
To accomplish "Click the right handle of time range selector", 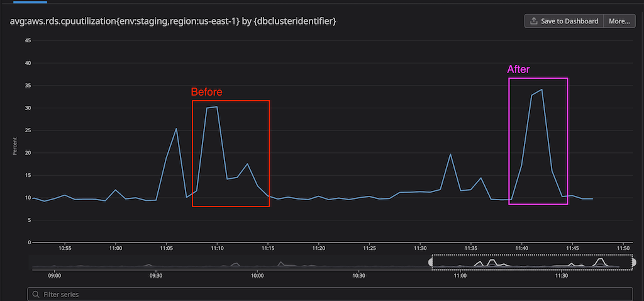I will (633, 262).
